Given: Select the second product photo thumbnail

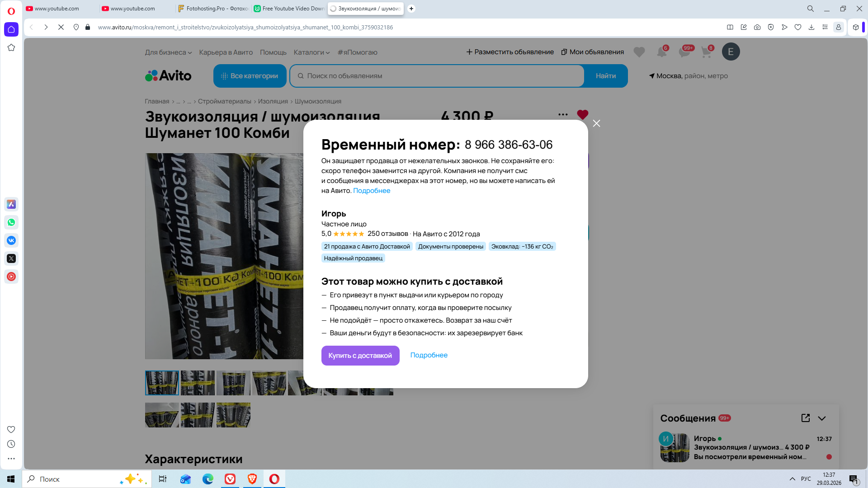Looking at the screenshot, I should pos(198,383).
